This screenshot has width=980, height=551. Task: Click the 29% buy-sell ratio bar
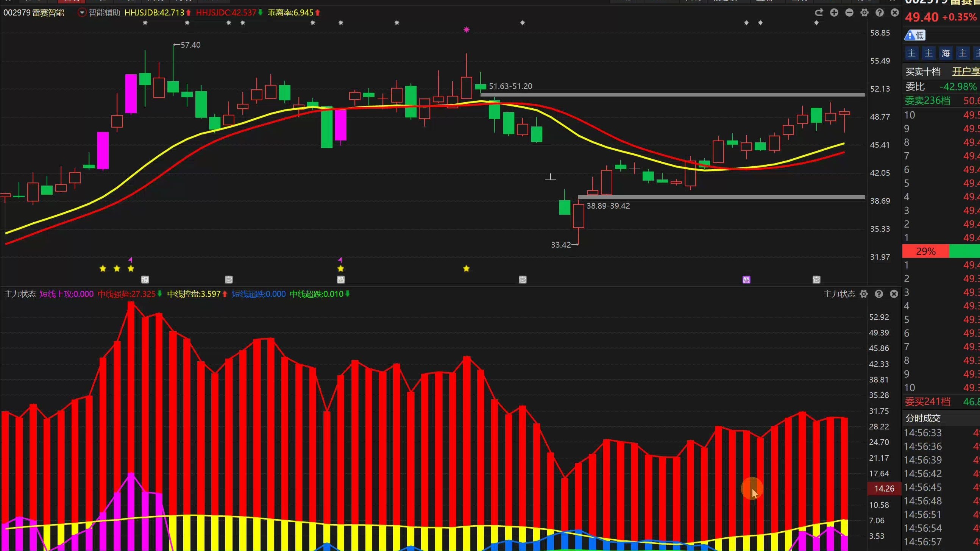click(925, 251)
